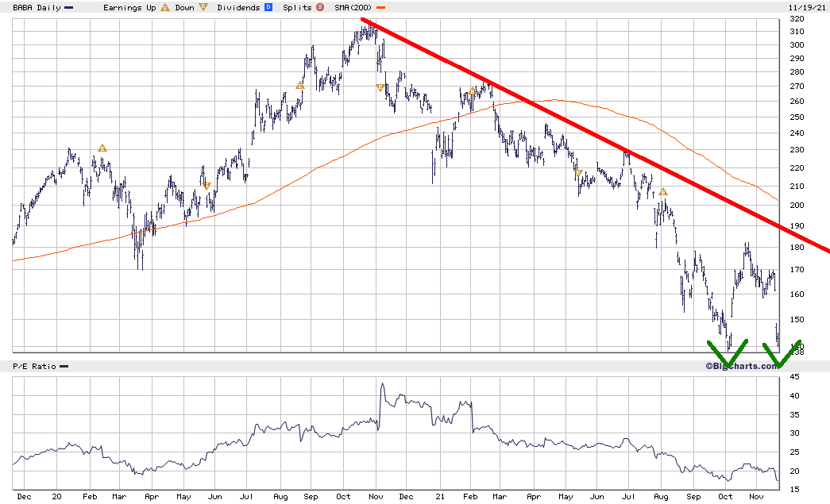The height and width of the screenshot is (504, 830).
Task: Click the 35 label on P/E axis
Action: pyautogui.click(x=794, y=415)
